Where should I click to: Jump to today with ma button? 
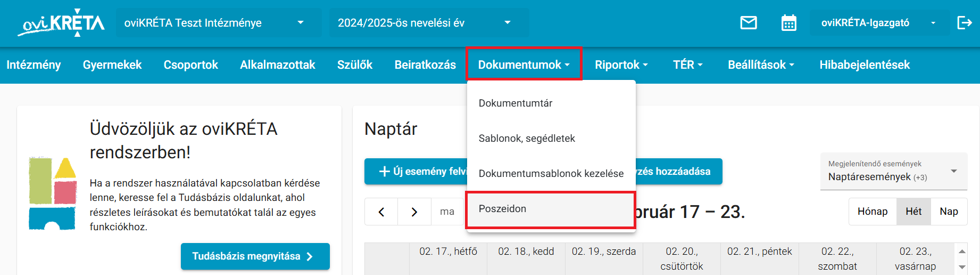click(x=447, y=212)
